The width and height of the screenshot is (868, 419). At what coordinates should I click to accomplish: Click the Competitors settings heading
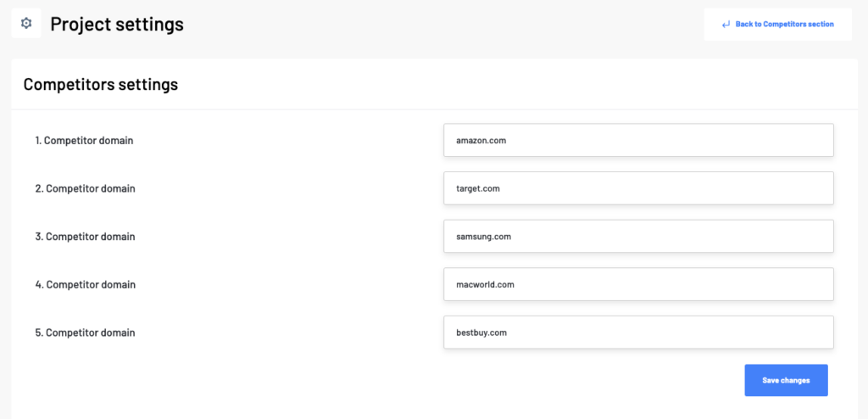(101, 84)
